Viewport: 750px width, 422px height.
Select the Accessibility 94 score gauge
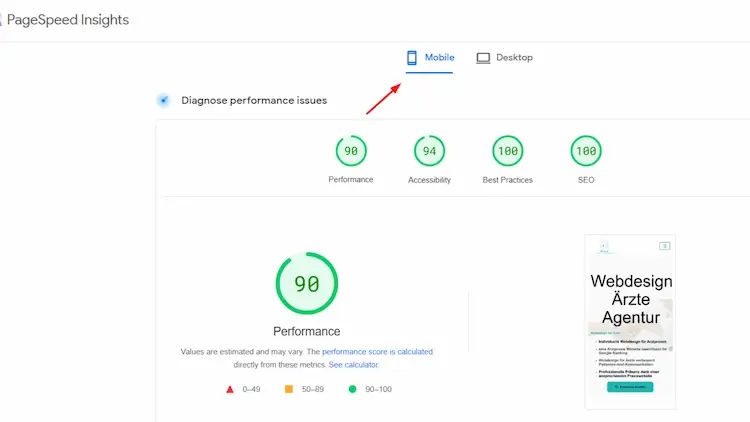pyautogui.click(x=429, y=151)
